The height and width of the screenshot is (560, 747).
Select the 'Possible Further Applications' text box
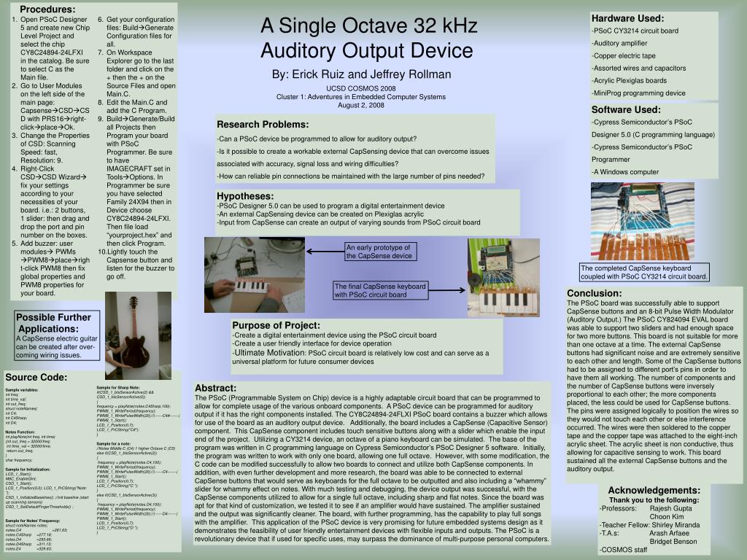point(57,335)
